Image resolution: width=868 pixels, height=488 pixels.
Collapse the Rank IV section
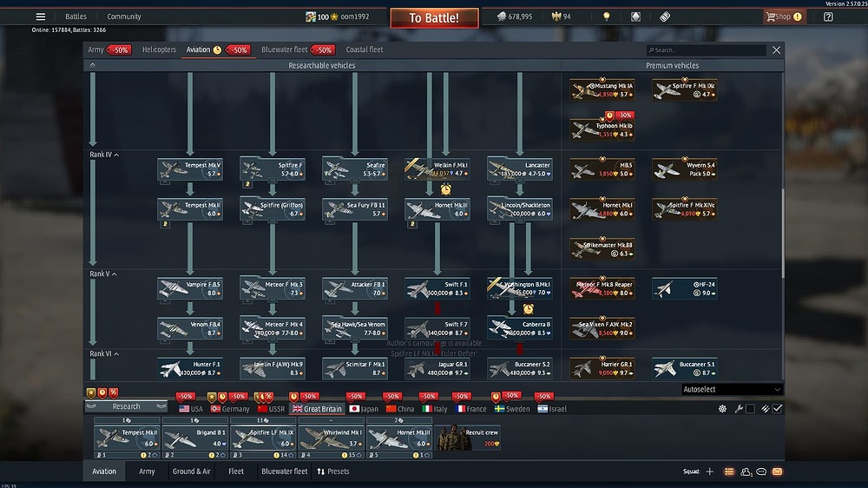(104, 155)
